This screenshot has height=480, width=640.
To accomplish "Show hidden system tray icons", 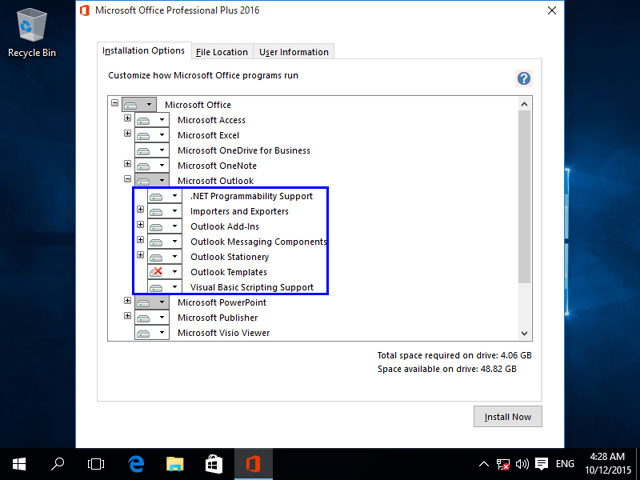I will pos(484,464).
